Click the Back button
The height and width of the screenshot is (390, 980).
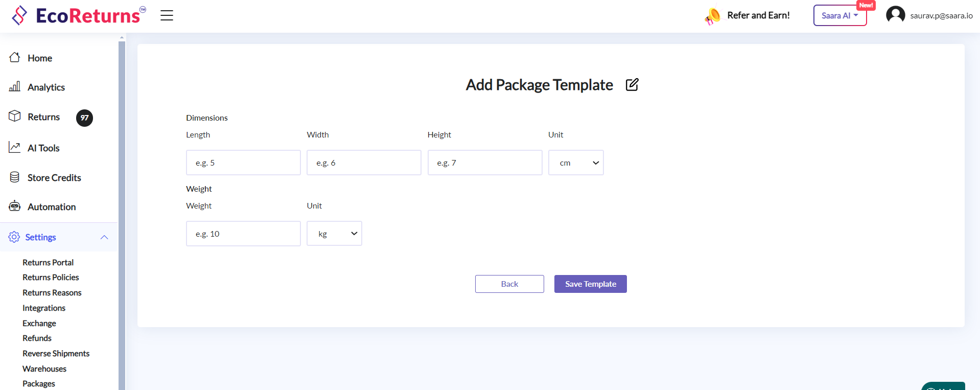tap(509, 284)
